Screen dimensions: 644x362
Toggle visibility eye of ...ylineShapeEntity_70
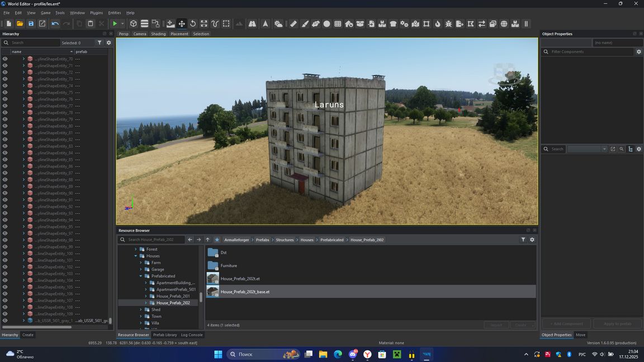tap(5, 59)
